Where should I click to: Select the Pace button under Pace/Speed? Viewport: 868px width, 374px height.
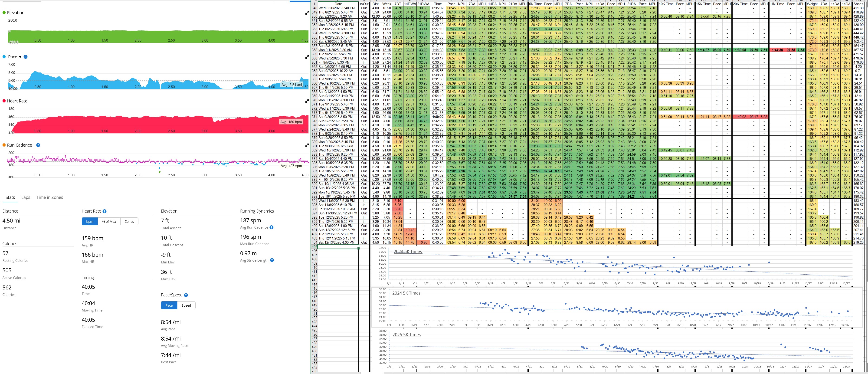click(169, 306)
